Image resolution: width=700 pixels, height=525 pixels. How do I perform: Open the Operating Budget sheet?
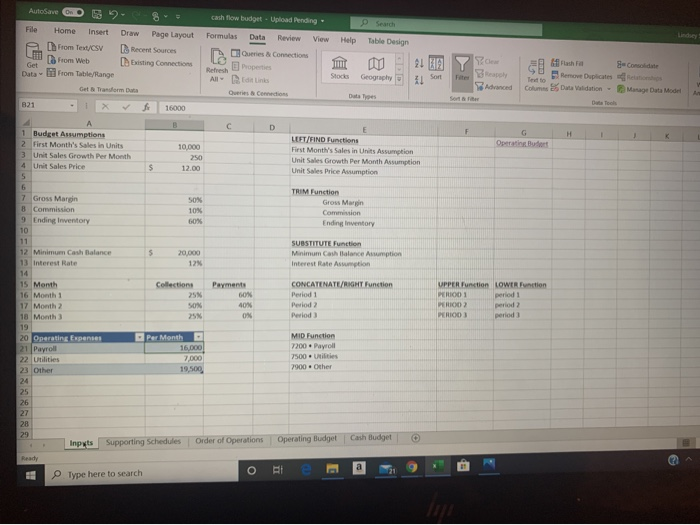tap(307, 438)
